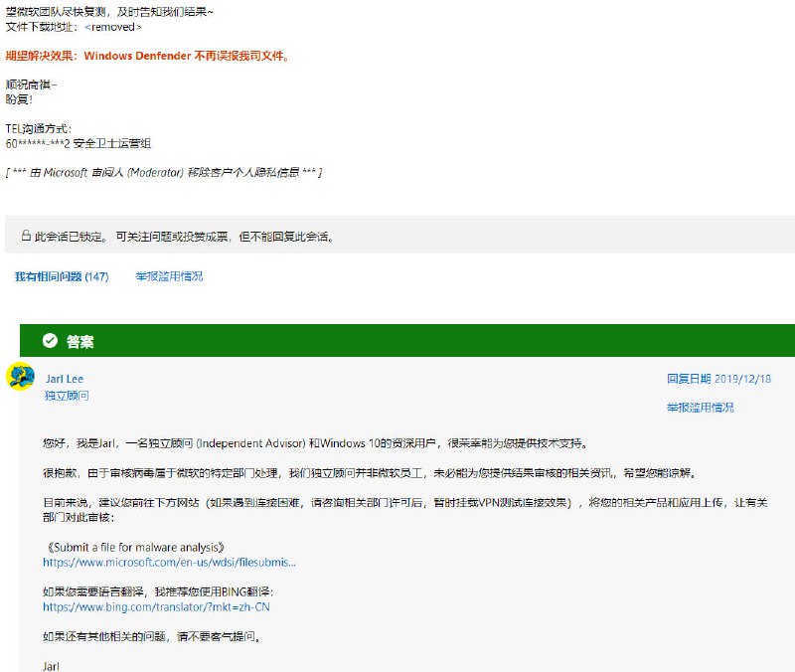Select the "独立顾问" label under the username
This screenshot has width=795, height=672.
tap(67, 396)
